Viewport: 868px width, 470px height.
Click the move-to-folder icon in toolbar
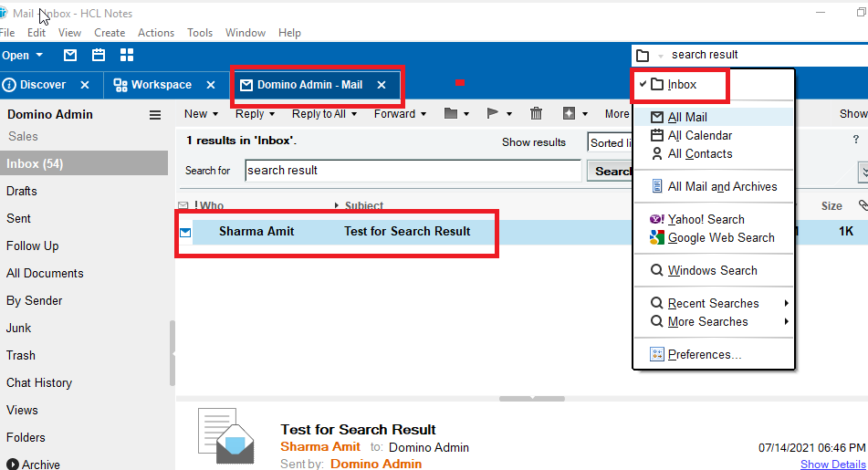click(x=451, y=114)
